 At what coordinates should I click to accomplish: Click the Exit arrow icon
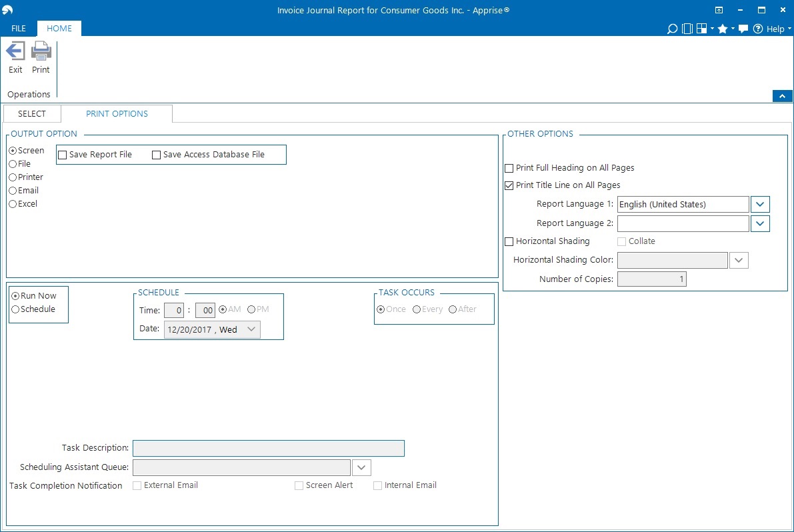point(15,51)
